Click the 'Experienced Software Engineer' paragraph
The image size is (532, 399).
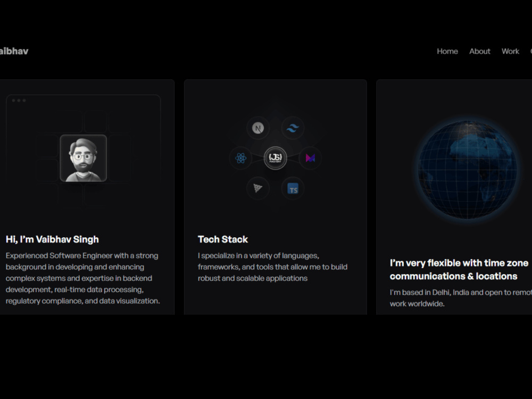pos(83,278)
